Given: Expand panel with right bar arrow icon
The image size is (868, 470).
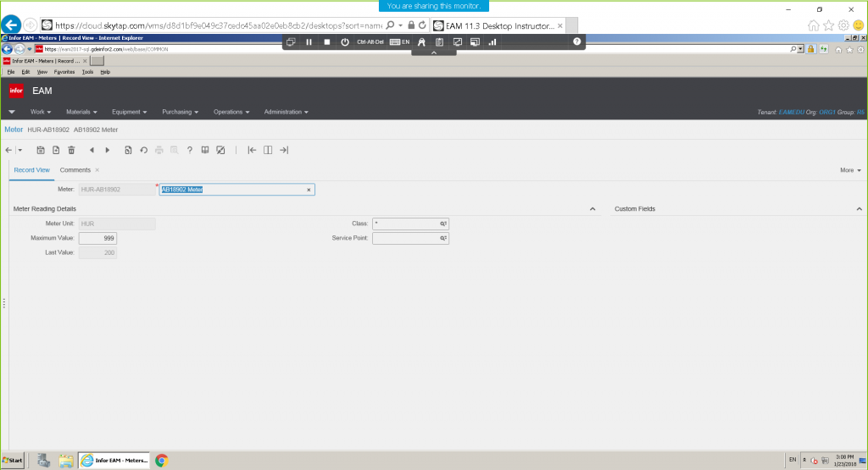Looking at the screenshot, I should [x=284, y=150].
